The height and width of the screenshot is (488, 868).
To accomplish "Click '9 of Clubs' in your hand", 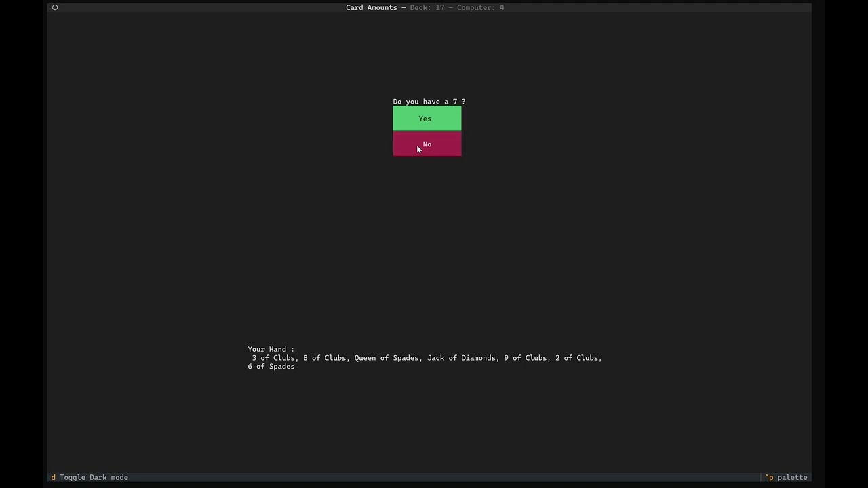I will click(526, 358).
